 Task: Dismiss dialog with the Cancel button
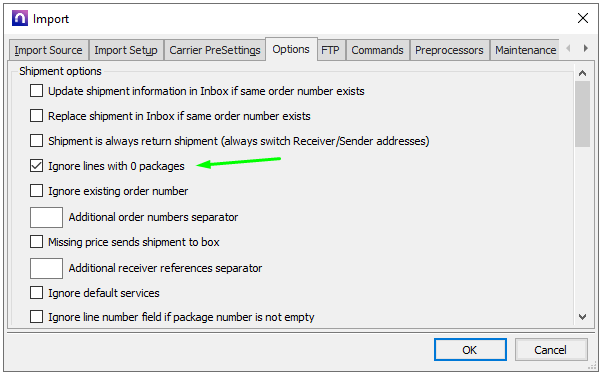551,350
